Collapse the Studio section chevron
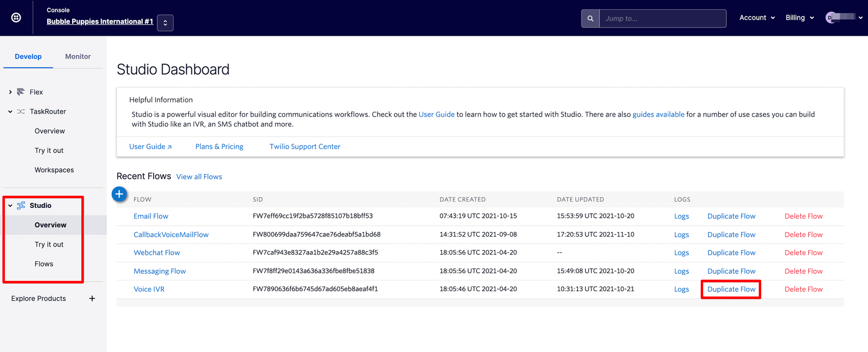Screen dimensions: 868x352 pyautogui.click(x=10, y=206)
